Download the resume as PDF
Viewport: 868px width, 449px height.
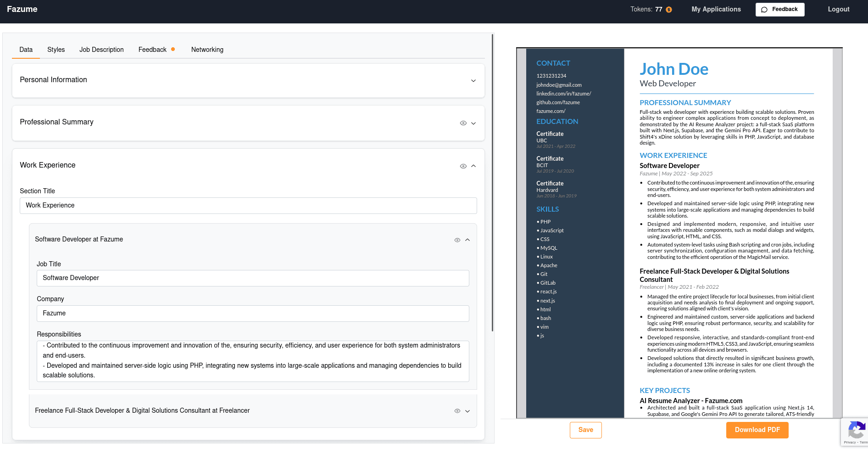[x=757, y=430]
